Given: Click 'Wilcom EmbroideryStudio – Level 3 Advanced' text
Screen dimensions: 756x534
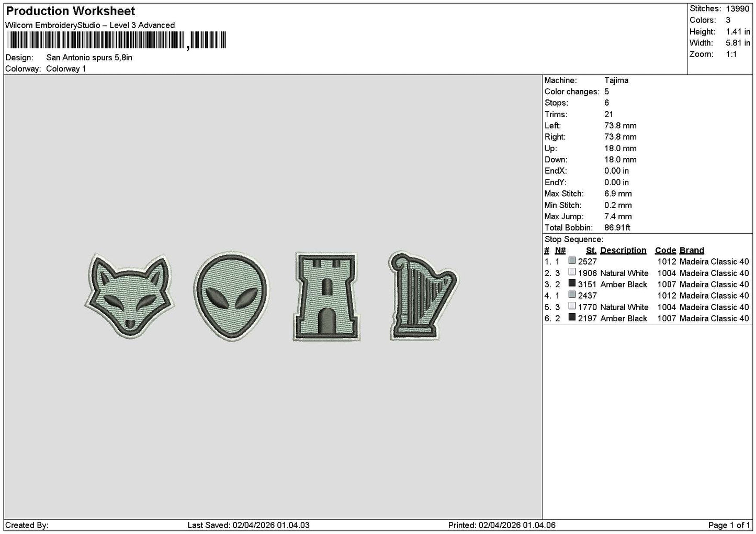Looking at the screenshot, I should (90, 25).
